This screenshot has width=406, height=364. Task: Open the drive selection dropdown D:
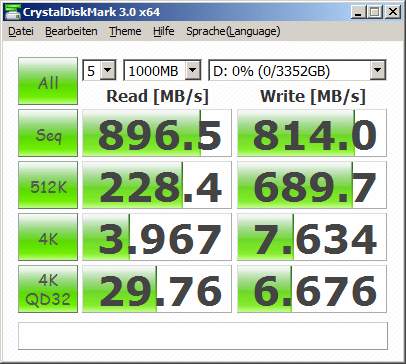click(x=297, y=70)
